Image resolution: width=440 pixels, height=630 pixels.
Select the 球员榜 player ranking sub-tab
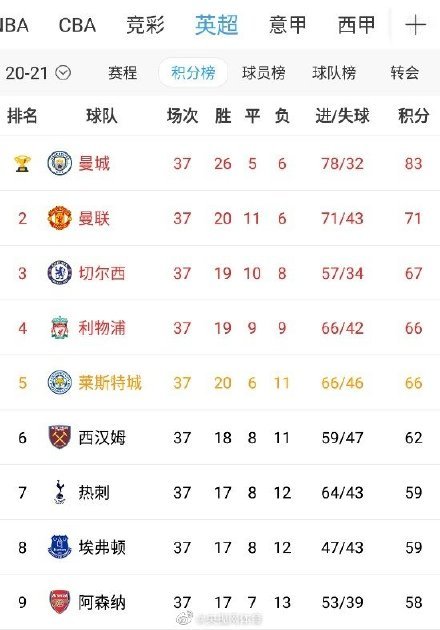(x=264, y=73)
